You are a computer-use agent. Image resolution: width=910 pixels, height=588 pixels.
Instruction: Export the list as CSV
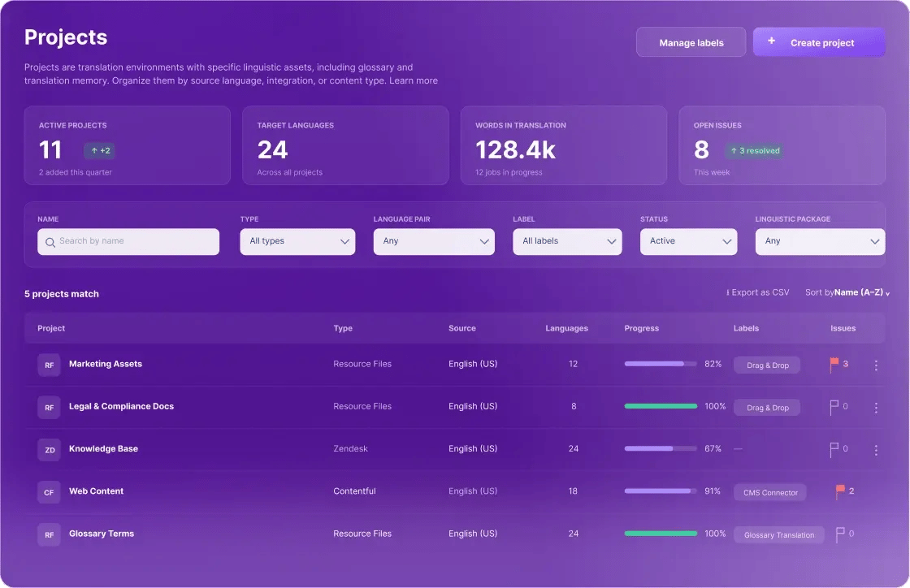pos(758,292)
